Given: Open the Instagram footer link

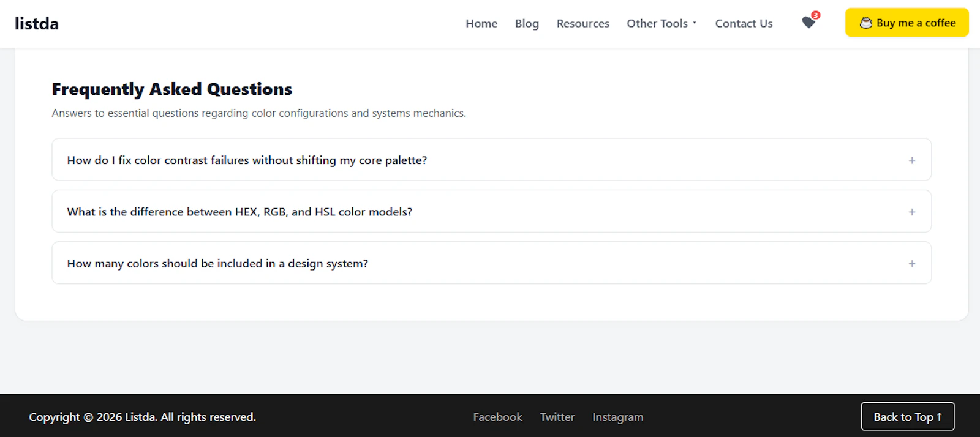Looking at the screenshot, I should pyautogui.click(x=618, y=417).
